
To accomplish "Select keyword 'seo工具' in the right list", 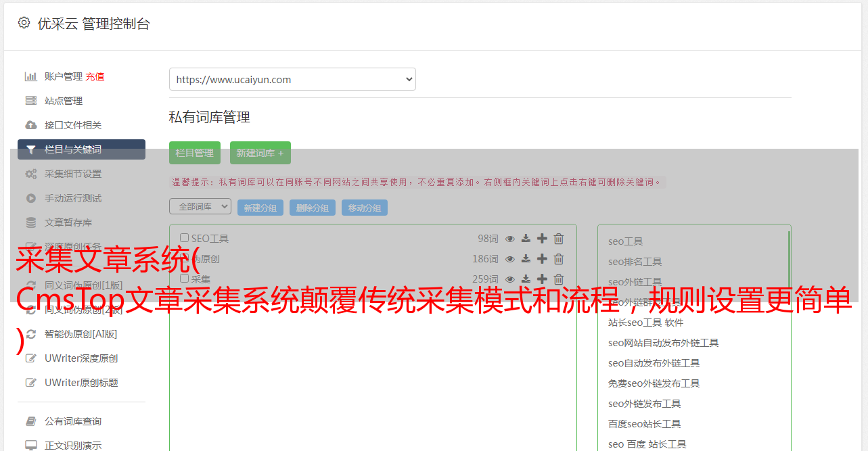I will (x=626, y=241).
